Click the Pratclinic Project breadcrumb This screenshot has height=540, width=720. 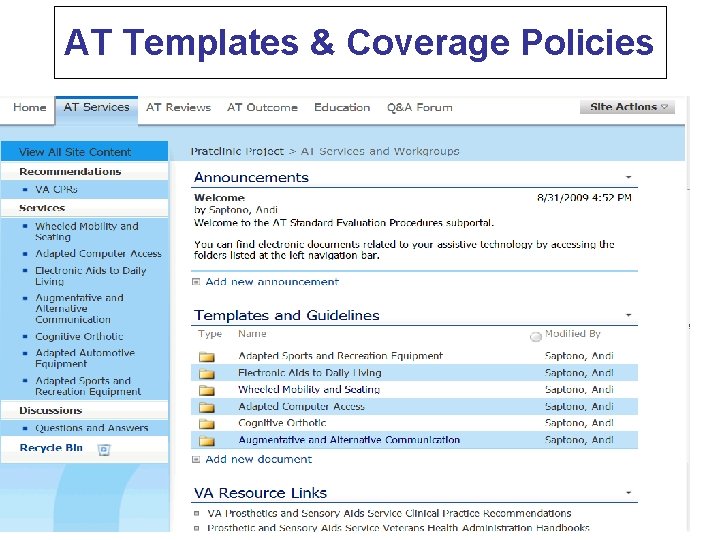(237, 152)
